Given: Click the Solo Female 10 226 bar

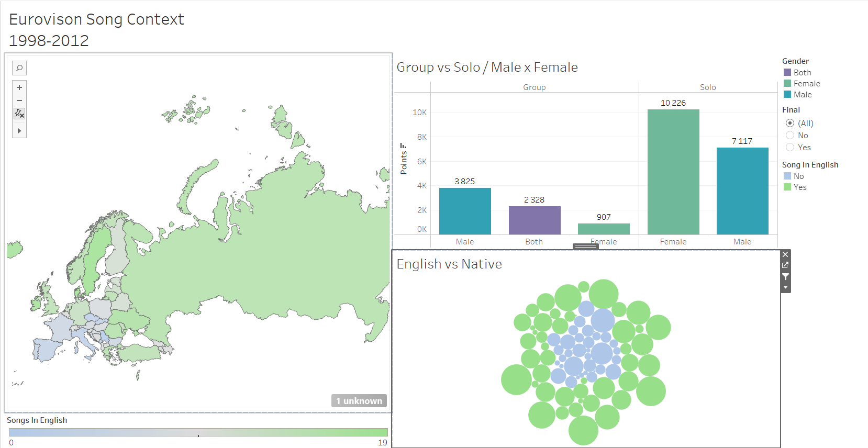Looking at the screenshot, I should tap(673, 172).
